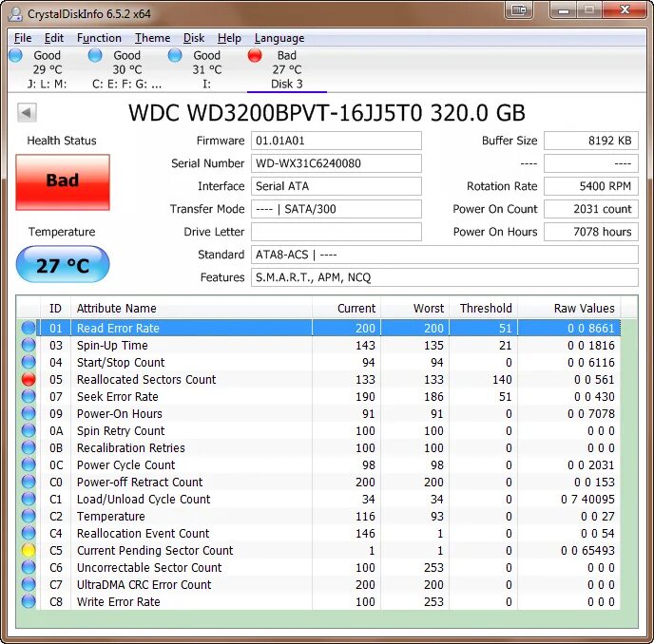
Task: Click the red status circle for Reallocated Sectors Count
Action: pyautogui.click(x=29, y=379)
